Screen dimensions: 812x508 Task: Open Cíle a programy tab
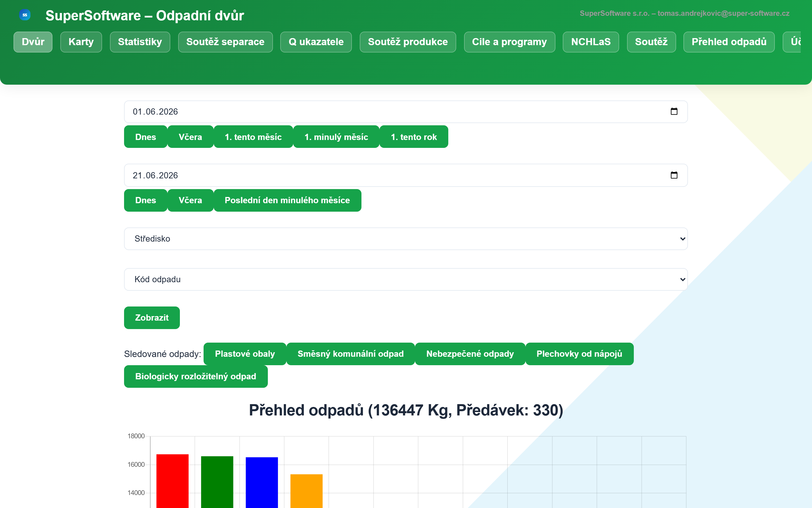point(509,42)
